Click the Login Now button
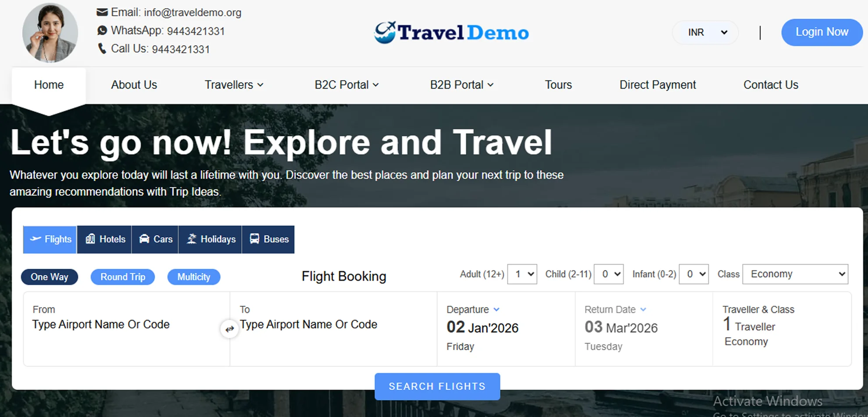868x417 pixels. tap(821, 32)
